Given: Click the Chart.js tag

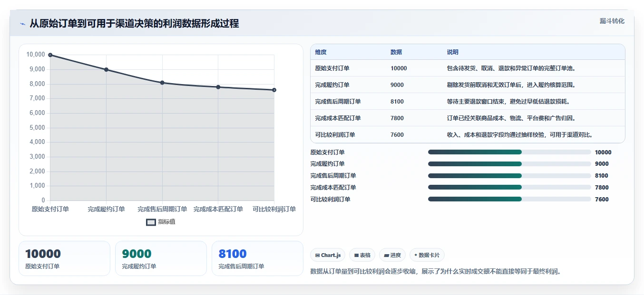Looking at the screenshot, I should pyautogui.click(x=328, y=255).
